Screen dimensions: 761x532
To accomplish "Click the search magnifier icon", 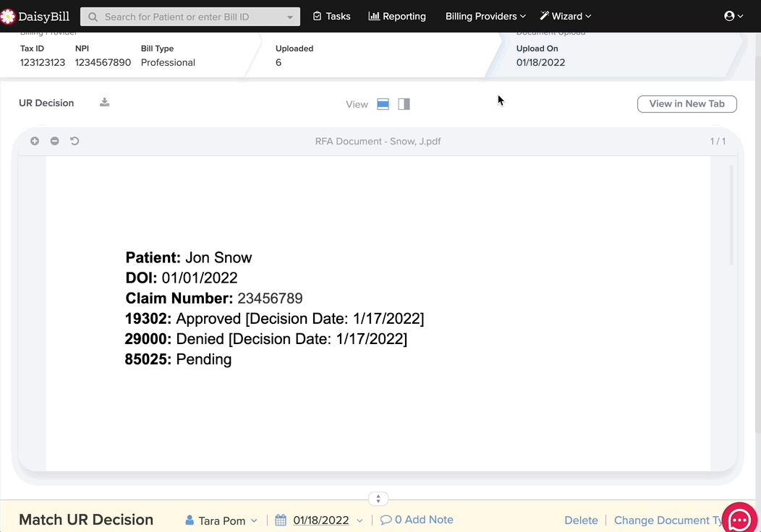I will click(93, 17).
